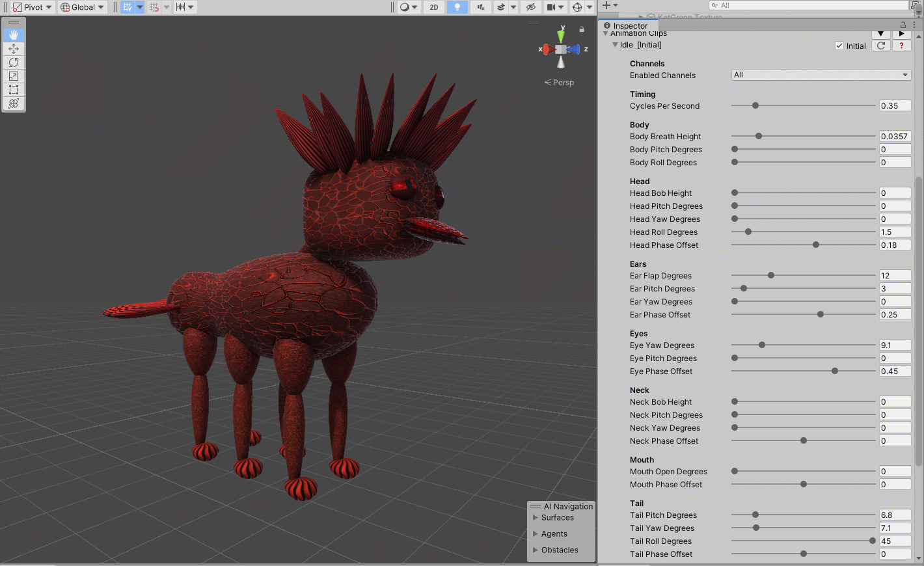Image resolution: width=924 pixels, height=566 pixels.
Task: Click the reset clip circular arrow button
Action: (881, 46)
